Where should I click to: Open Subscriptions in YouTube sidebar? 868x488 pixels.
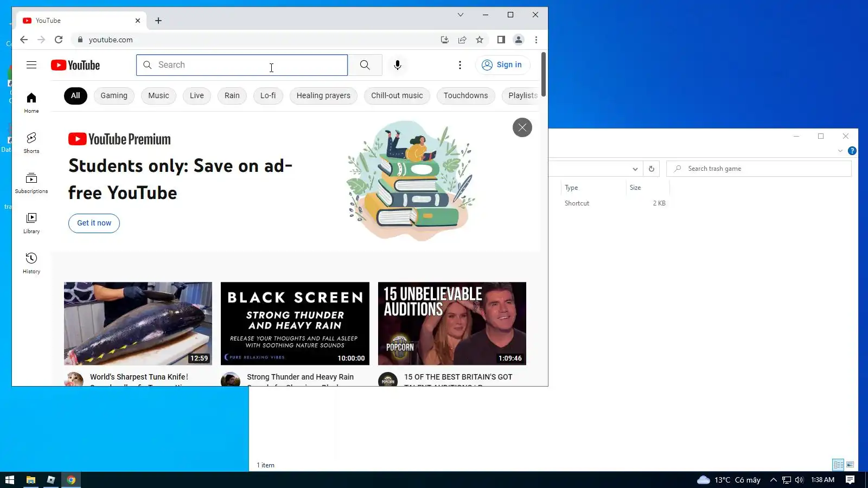(x=31, y=183)
